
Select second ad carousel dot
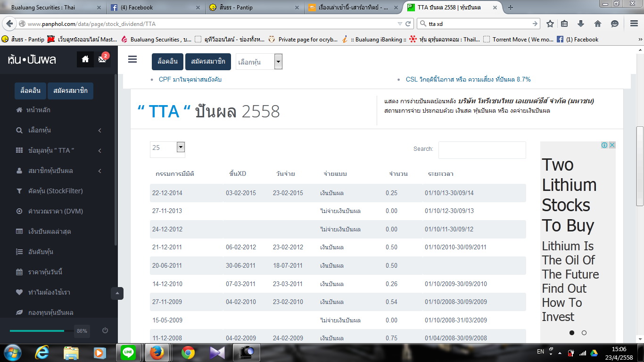584,333
